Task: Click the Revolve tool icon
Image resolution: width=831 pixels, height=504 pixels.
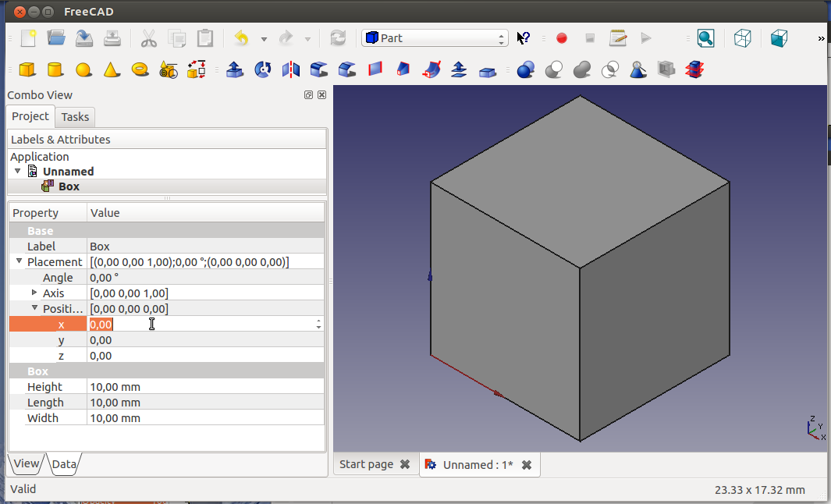Action: tap(262, 70)
